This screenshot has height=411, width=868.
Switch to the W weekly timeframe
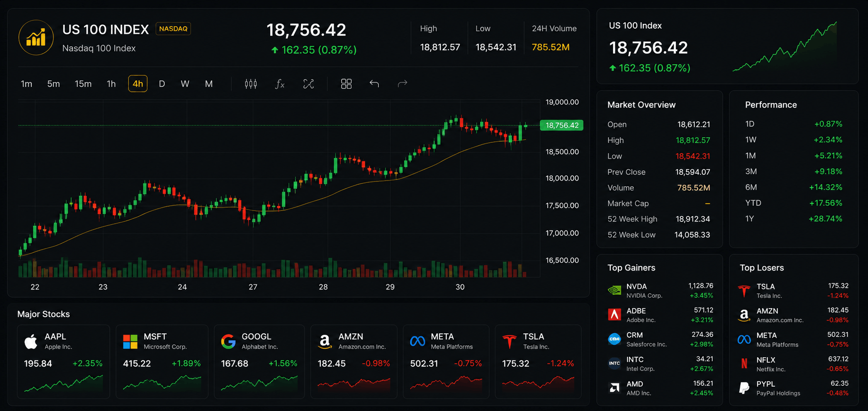[x=185, y=84]
